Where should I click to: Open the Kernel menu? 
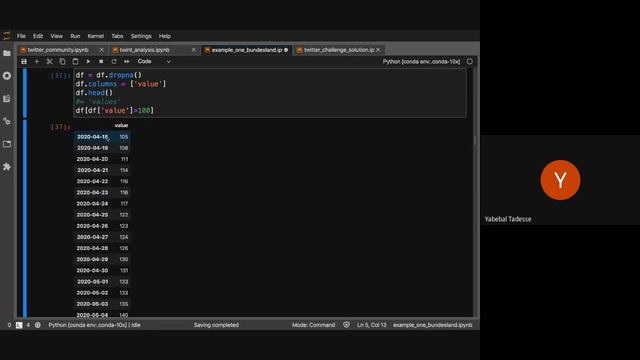[x=96, y=36]
